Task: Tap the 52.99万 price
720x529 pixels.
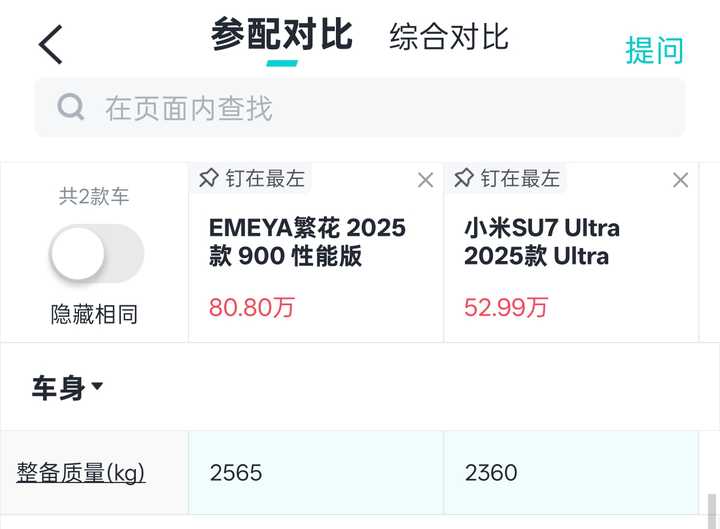Action: click(x=506, y=307)
